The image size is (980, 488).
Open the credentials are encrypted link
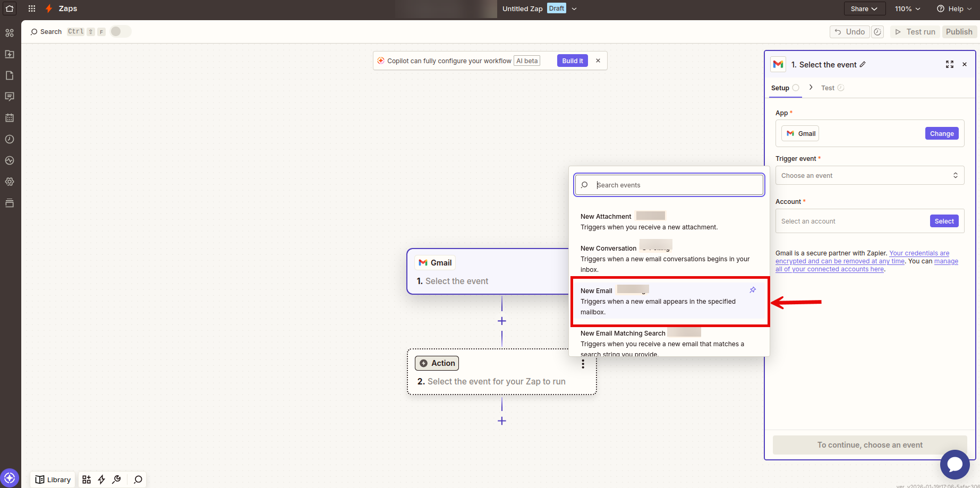863,257
